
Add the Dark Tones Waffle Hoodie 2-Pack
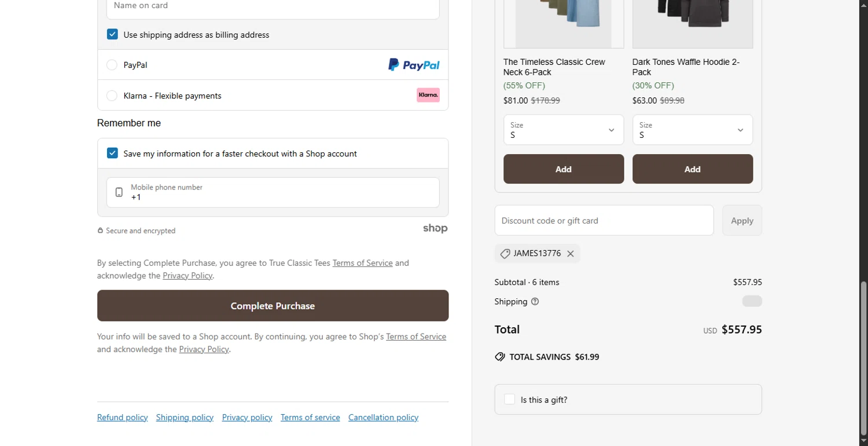tap(692, 169)
